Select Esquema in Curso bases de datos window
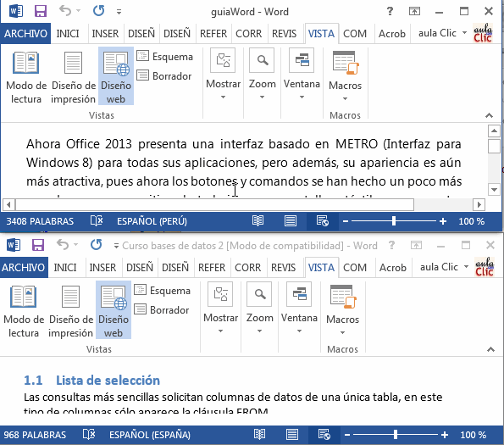 point(162,291)
